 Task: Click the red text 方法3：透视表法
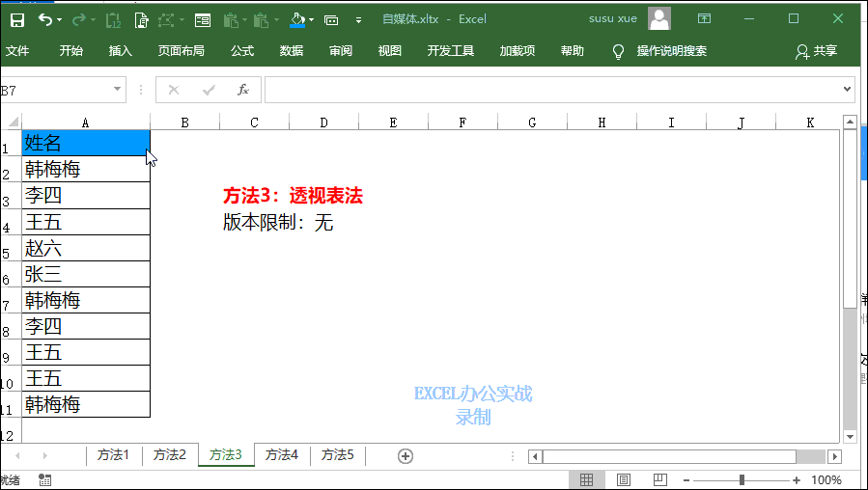[x=293, y=196]
